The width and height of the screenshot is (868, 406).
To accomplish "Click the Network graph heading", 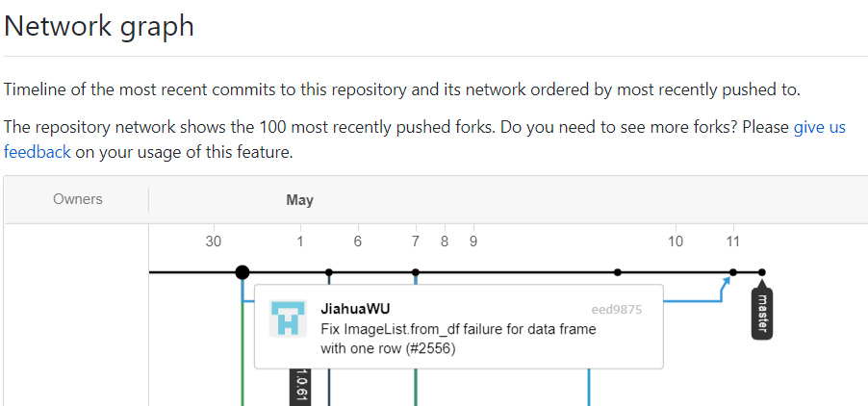I will (99, 26).
